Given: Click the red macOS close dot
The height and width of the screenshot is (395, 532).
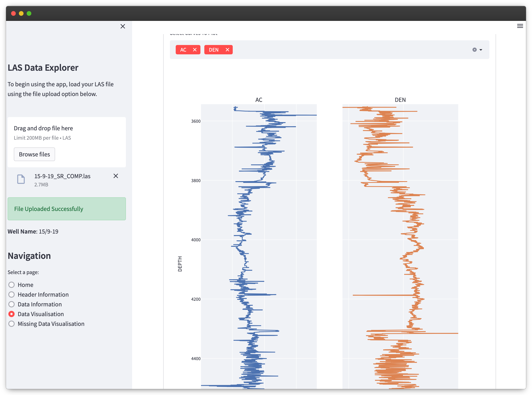Looking at the screenshot, I should point(13,13).
